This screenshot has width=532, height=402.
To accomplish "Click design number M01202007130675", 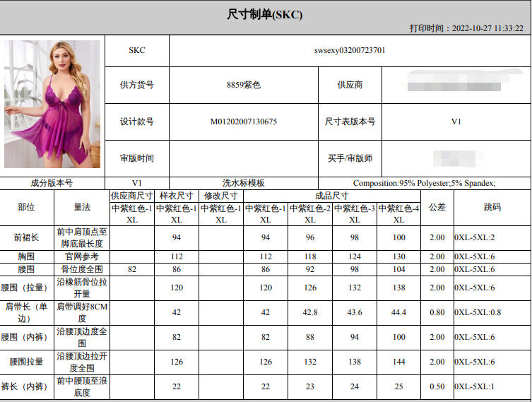I will coord(244,122).
